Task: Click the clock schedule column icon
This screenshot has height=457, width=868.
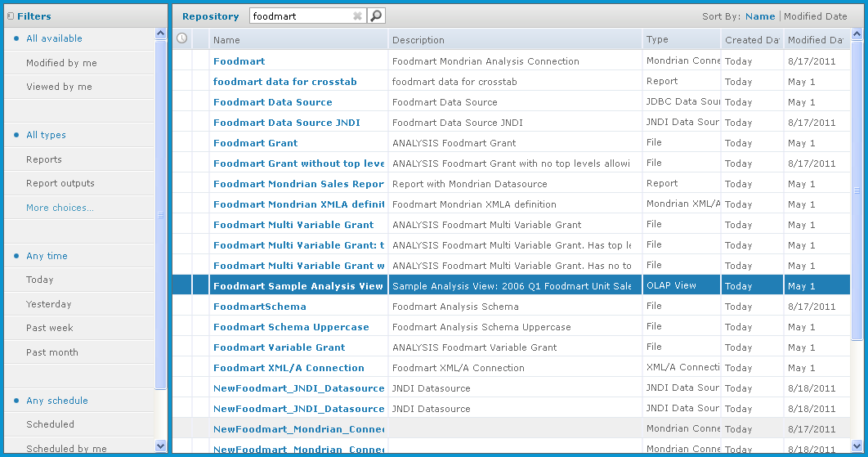Action: (181, 38)
